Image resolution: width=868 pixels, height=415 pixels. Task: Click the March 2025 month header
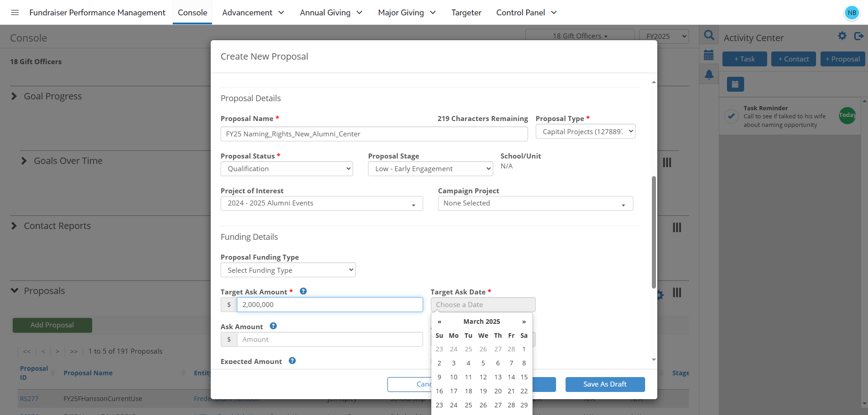point(481,322)
